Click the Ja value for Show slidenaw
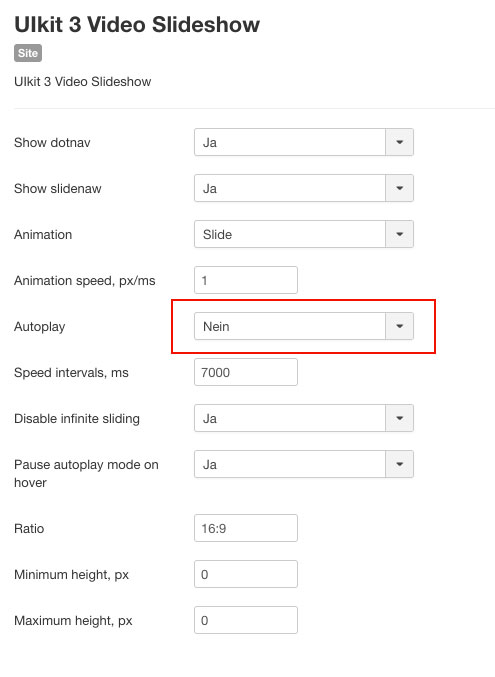Image resolution: width=495 pixels, height=677 pixels. [x=209, y=188]
